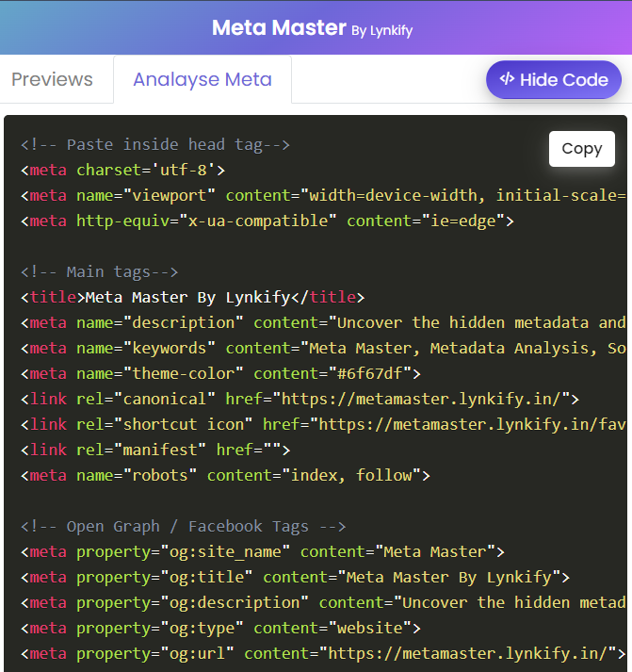Click the 'Paste inside head tag' comment
The height and width of the screenshot is (672, 632).
[155, 144]
